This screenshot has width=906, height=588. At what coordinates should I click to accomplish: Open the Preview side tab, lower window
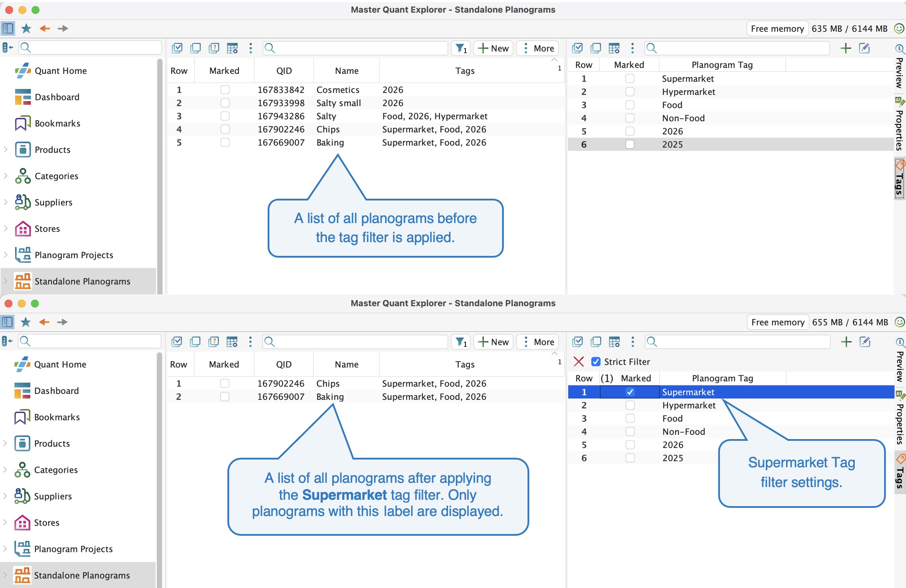coord(900,361)
